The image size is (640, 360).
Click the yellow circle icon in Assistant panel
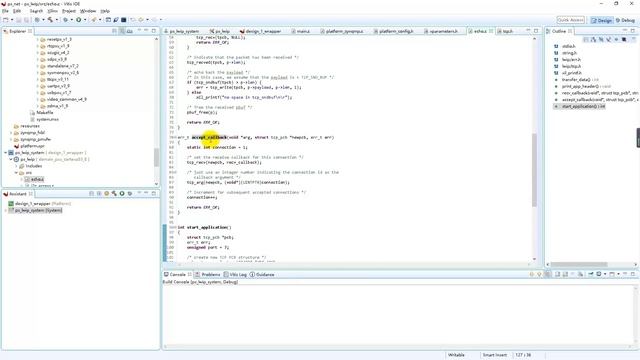pyautogui.click(x=107, y=193)
